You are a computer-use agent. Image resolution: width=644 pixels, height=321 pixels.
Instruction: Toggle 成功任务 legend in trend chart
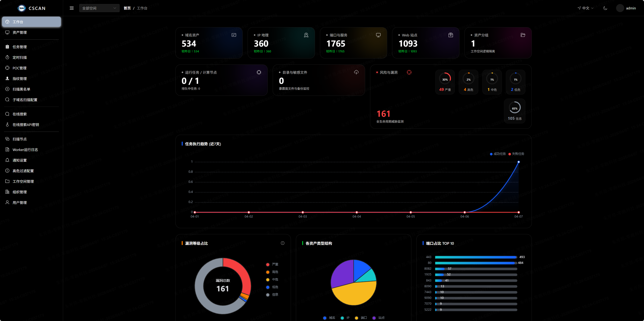click(498, 154)
